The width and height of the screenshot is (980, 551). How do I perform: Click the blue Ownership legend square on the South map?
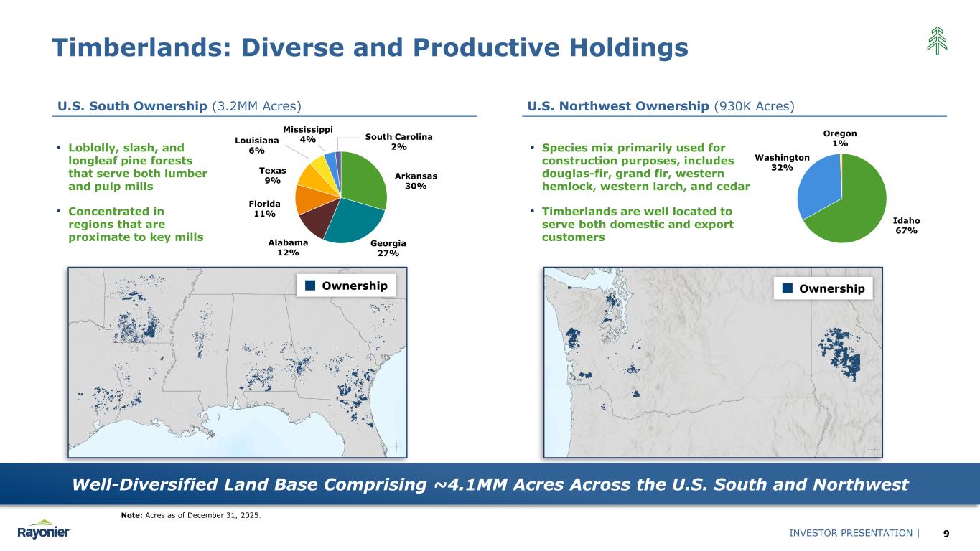(310, 286)
